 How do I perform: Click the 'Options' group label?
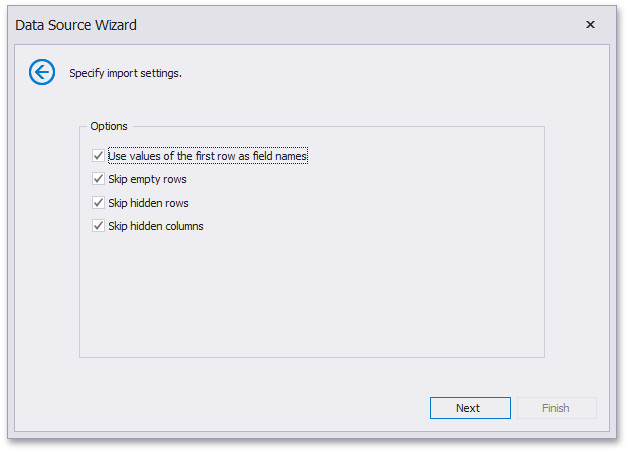click(109, 127)
